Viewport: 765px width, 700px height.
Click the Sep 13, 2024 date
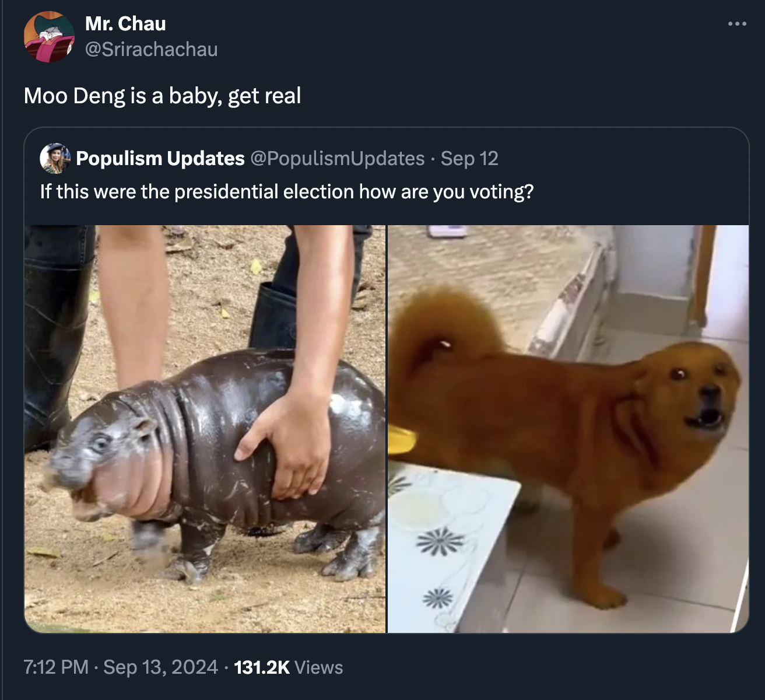click(160, 667)
